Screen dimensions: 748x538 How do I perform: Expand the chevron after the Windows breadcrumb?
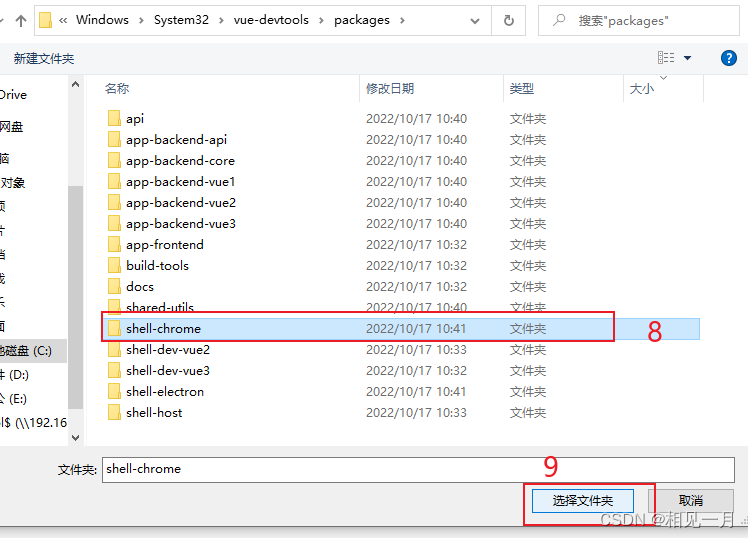click(141, 21)
